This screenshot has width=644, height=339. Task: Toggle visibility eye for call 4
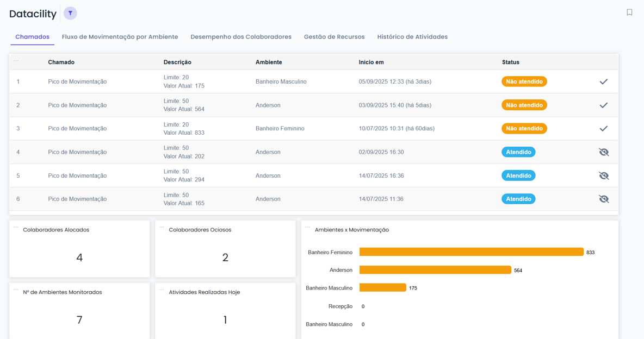(x=604, y=152)
